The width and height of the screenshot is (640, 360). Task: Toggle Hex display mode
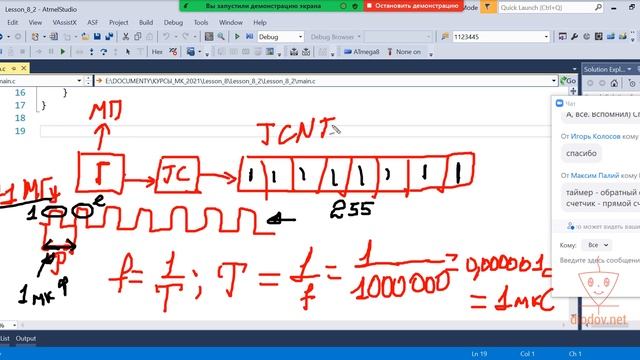coord(157,52)
